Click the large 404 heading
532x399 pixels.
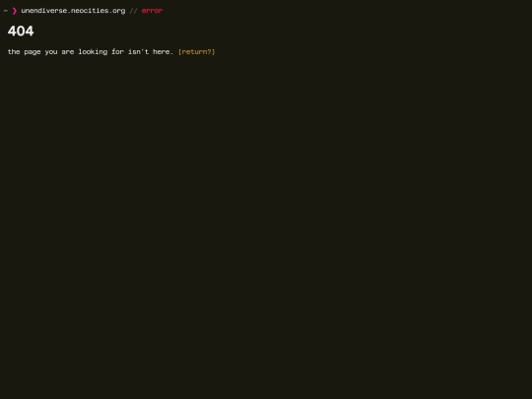21,32
